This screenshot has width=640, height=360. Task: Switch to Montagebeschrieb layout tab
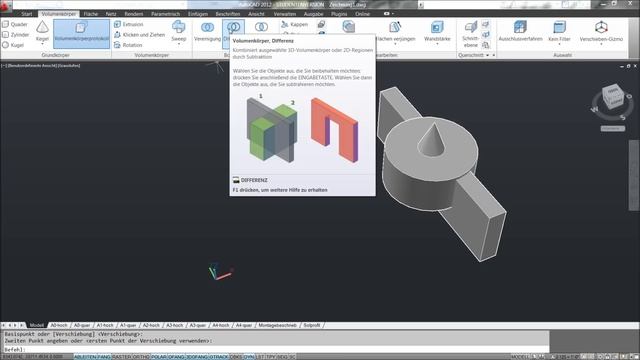[277, 325]
